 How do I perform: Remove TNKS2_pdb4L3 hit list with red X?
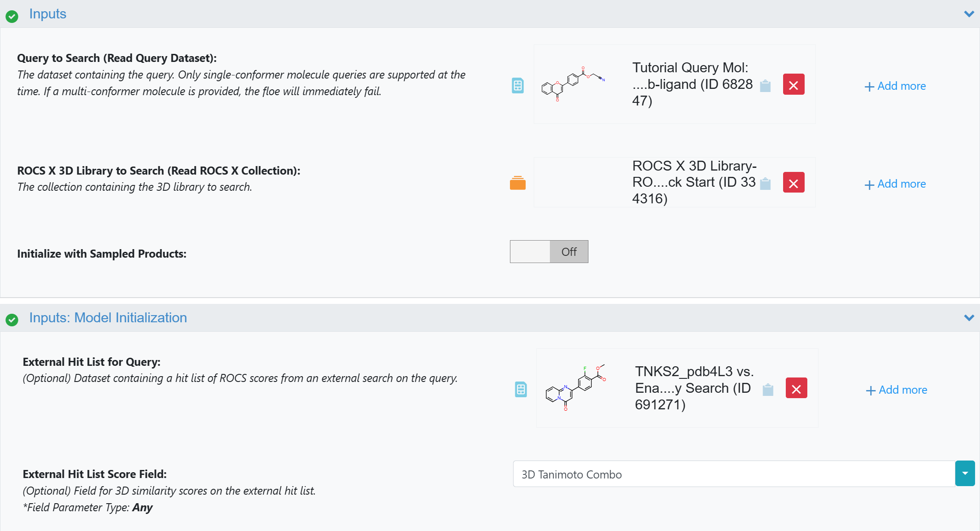coord(796,388)
